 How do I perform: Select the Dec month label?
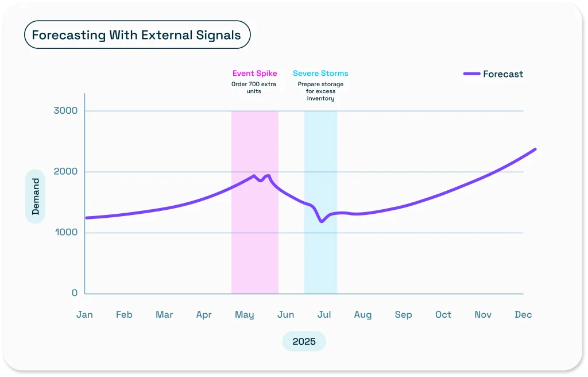pos(523,314)
